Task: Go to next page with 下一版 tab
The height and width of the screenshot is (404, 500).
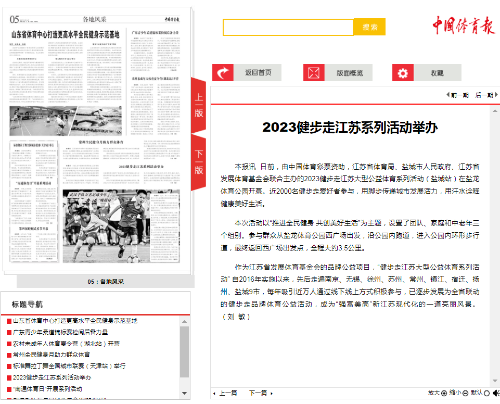Action: pyautogui.click(x=199, y=162)
